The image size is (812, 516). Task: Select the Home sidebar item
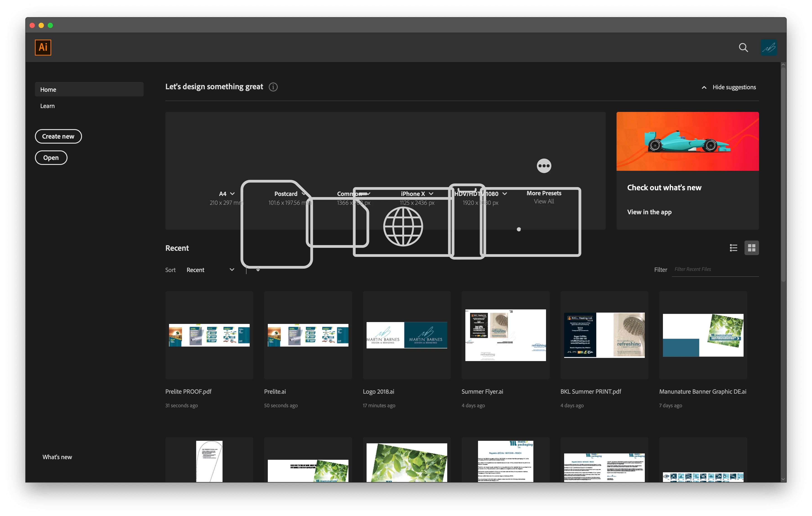89,90
